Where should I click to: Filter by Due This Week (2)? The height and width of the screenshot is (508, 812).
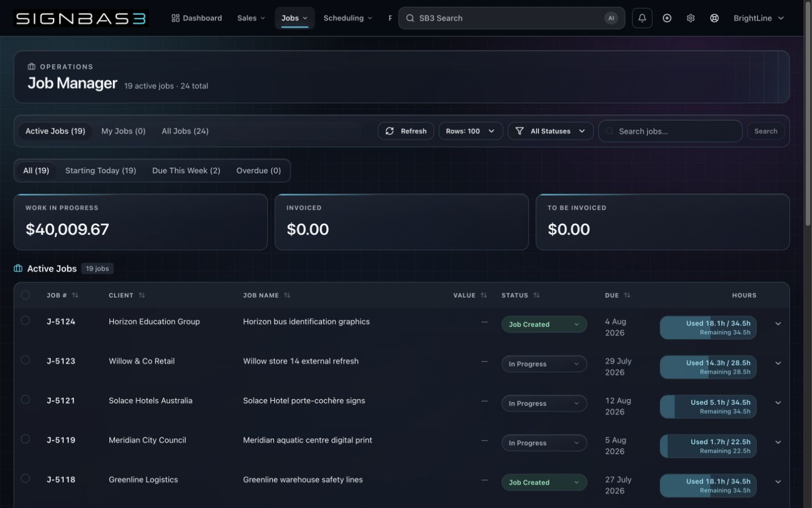(x=186, y=170)
